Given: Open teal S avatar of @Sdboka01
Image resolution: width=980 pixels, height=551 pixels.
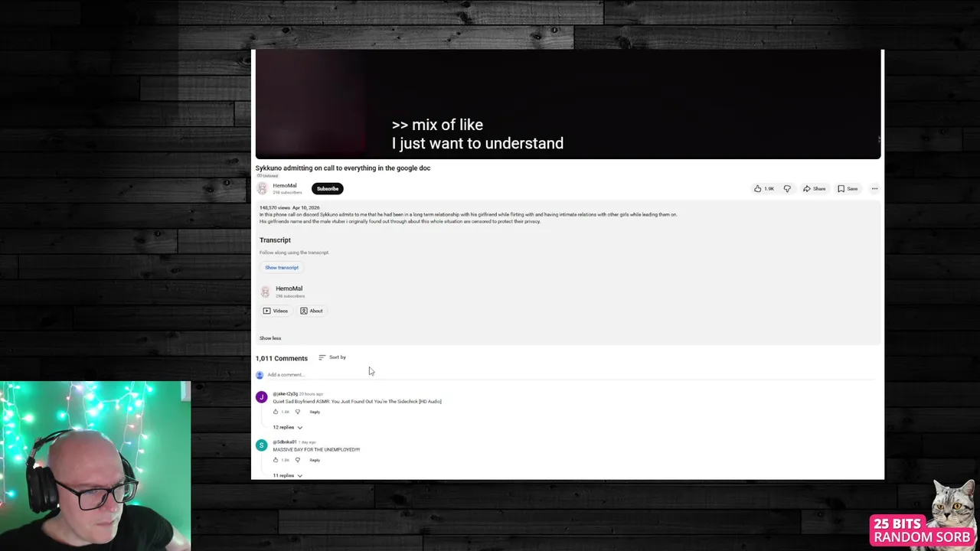Looking at the screenshot, I should (x=262, y=445).
